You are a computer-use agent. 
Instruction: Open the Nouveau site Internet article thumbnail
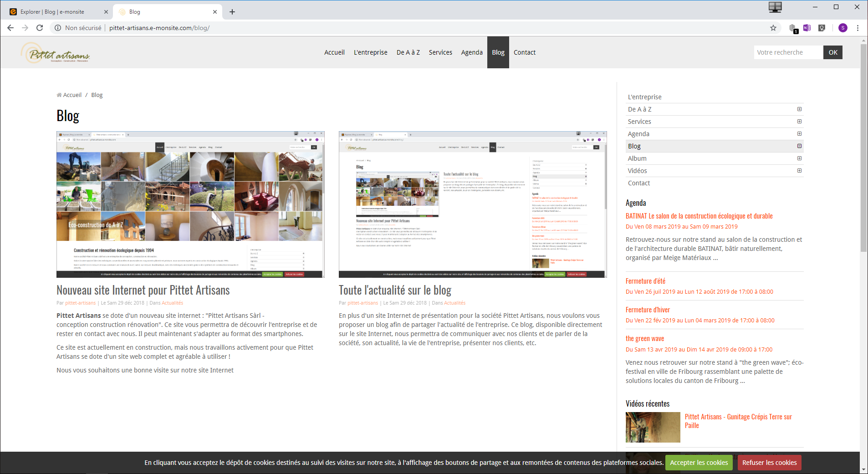pyautogui.click(x=190, y=204)
